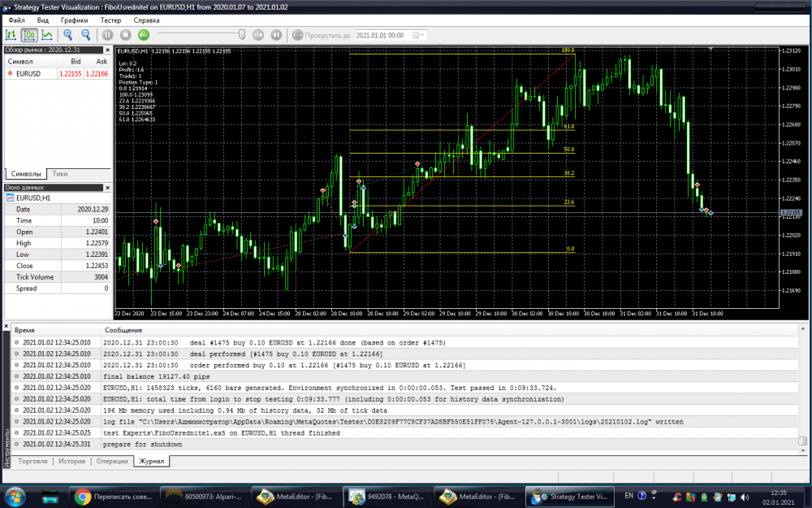Open the Вид menu
The width and height of the screenshot is (812, 508).
[42, 20]
